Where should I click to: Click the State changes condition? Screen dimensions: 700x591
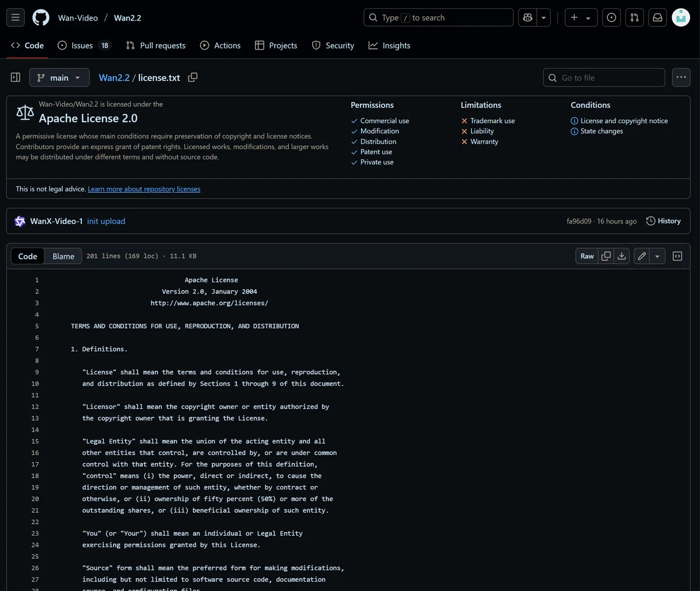[x=601, y=131]
